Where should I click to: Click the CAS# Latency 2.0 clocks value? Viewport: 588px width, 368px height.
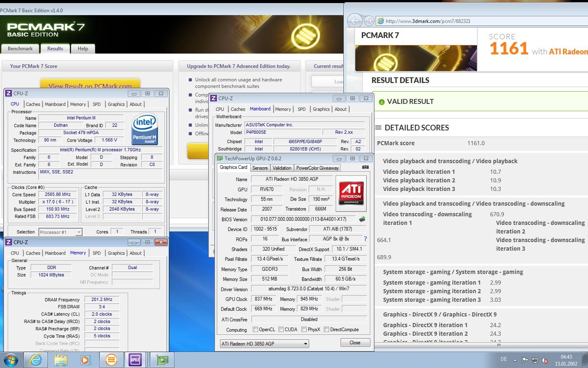(102, 314)
